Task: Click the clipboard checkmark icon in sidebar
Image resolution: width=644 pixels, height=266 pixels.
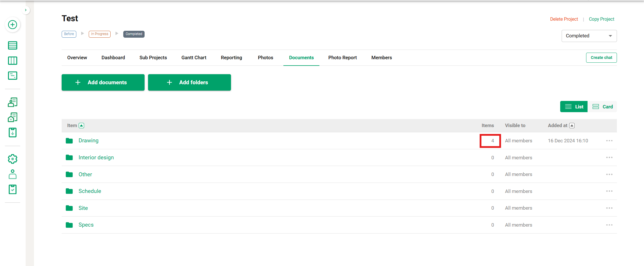Action: click(x=12, y=190)
